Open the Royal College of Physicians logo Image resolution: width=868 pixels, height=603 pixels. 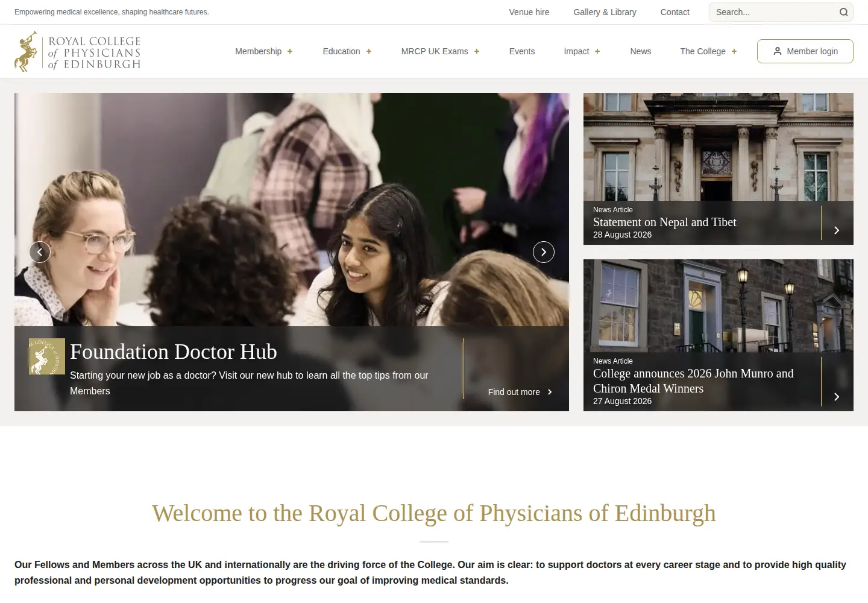tap(78, 52)
